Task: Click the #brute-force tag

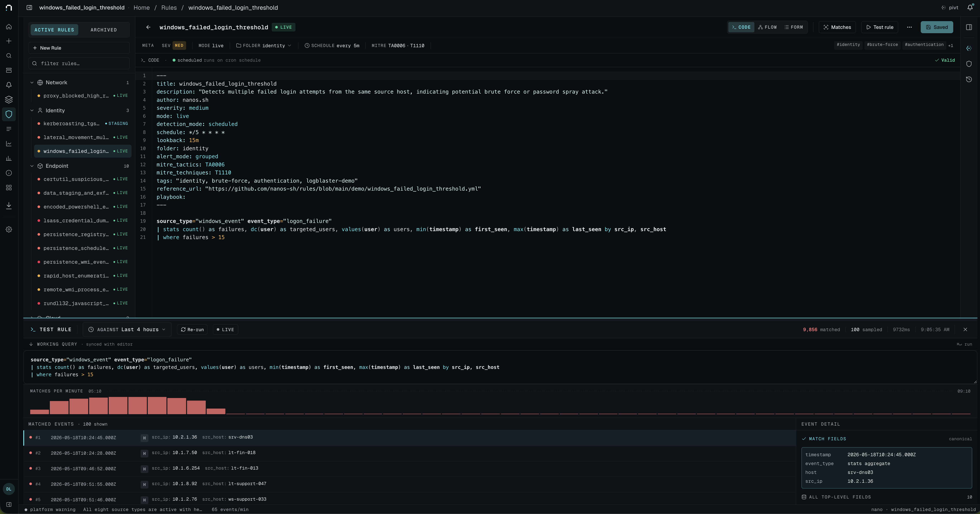Action: [882, 45]
